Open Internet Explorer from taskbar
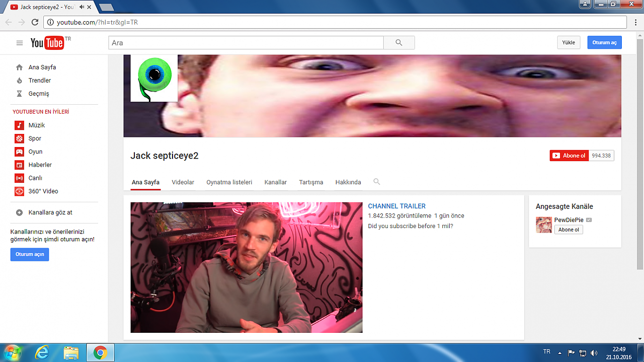The height and width of the screenshot is (362, 644). tap(42, 353)
